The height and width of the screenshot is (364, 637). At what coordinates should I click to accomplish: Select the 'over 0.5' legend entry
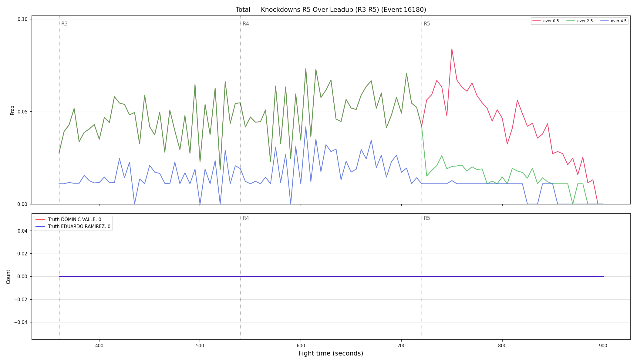tap(546, 21)
